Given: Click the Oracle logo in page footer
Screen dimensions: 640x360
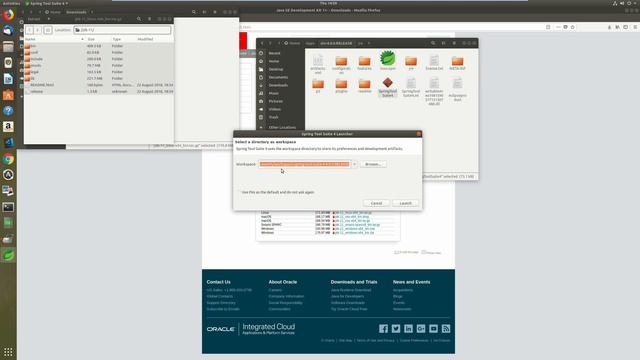Looking at the screenshot, I should (x=220, y=329).
